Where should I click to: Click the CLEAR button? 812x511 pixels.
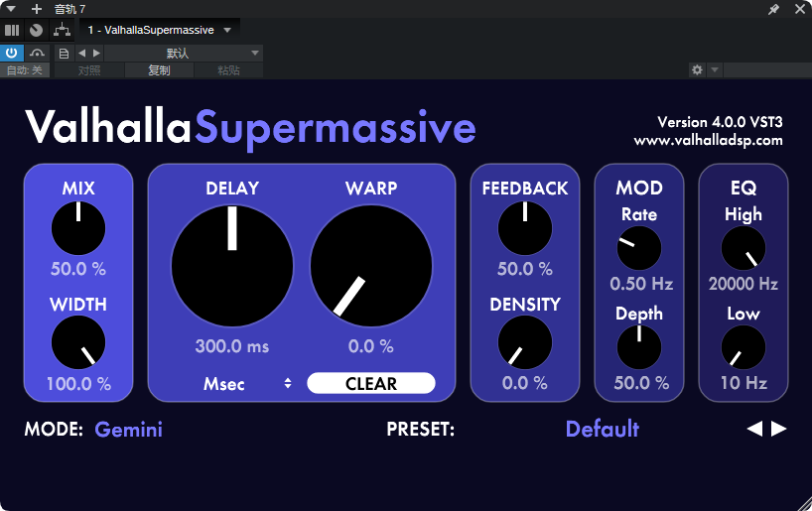click(371, 383)
